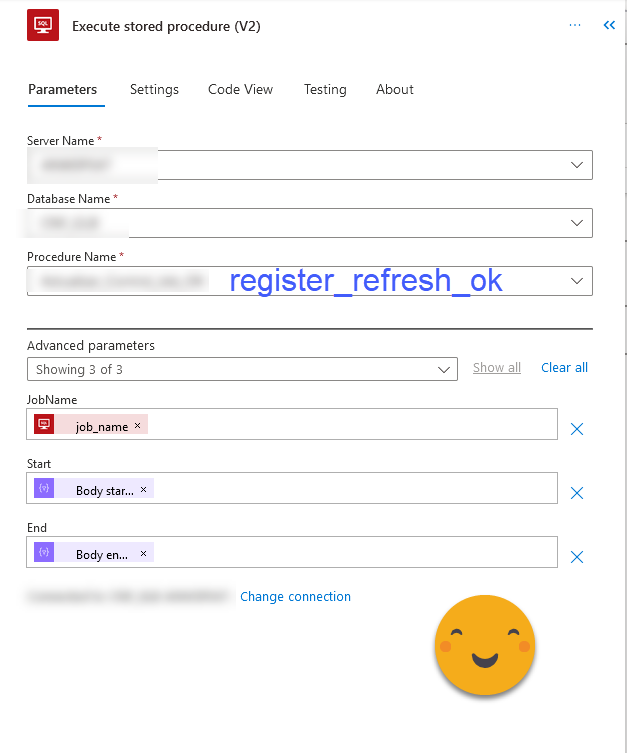Delete the job_name token chip
Image resolution: width=627 pixels, height=753 pixels.
[x=138, y=425]
